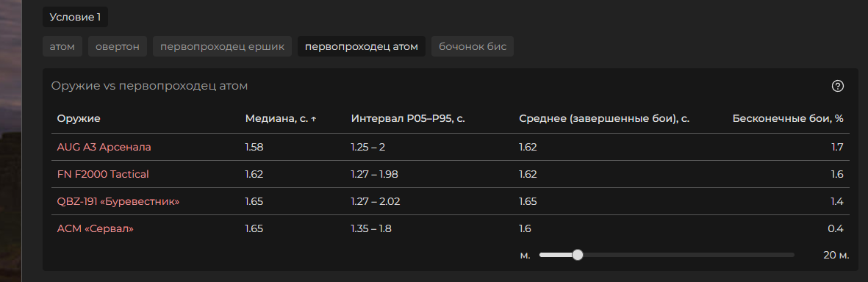Image resolution: width=868 pixels, height=282 pixels.
Task: Open the АСМ «Сервал» weapon link
Action: point(96,228)
